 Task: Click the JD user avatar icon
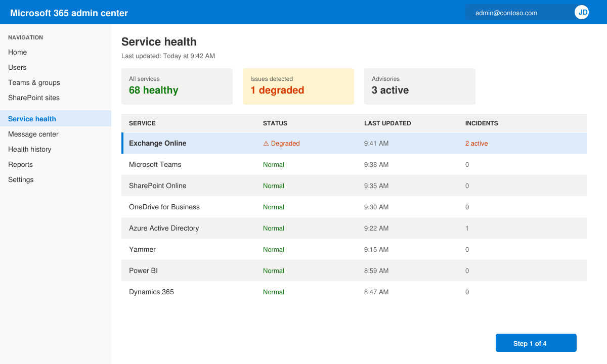[582, 12]
